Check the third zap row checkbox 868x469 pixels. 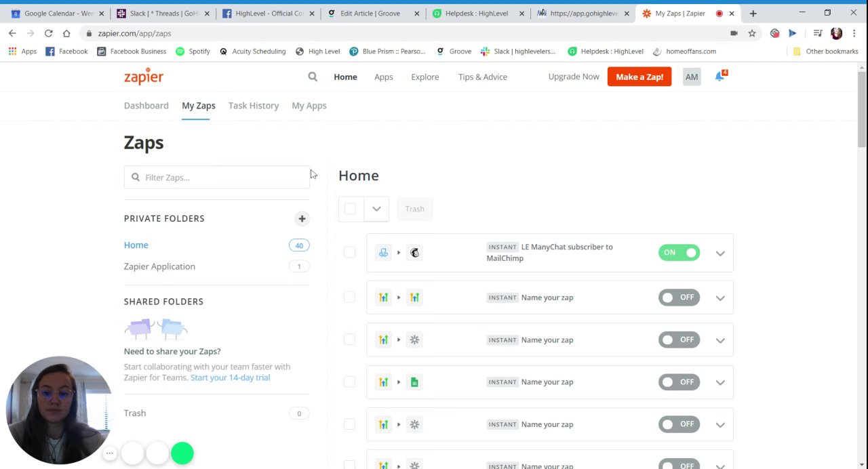[x=349, y=339]
